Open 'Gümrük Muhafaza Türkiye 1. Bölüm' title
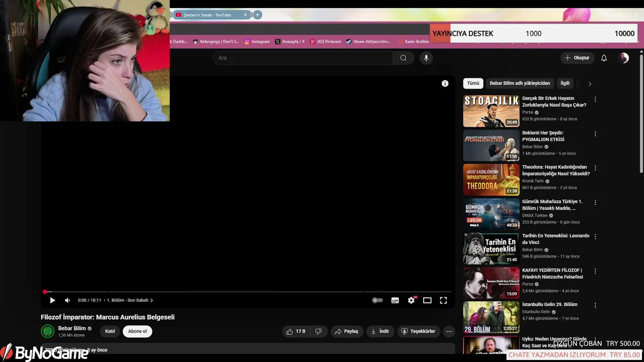Viewport: 644px width, 362px height. [x=552, y=205]
